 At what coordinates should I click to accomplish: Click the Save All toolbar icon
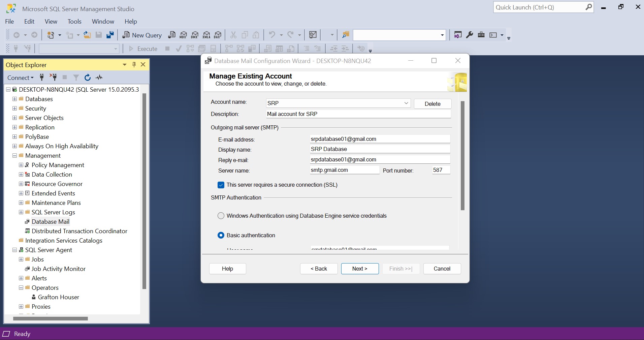[x=110, y=35]
